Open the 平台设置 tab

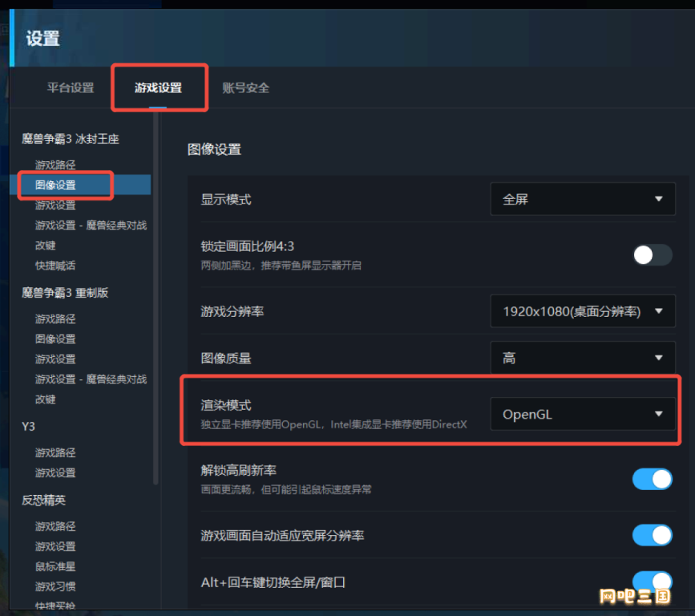[x=71, y=87]
